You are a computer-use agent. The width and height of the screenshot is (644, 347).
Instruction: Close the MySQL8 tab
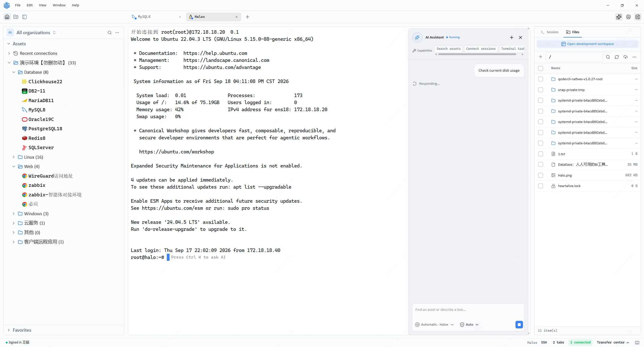pos(180,17)
